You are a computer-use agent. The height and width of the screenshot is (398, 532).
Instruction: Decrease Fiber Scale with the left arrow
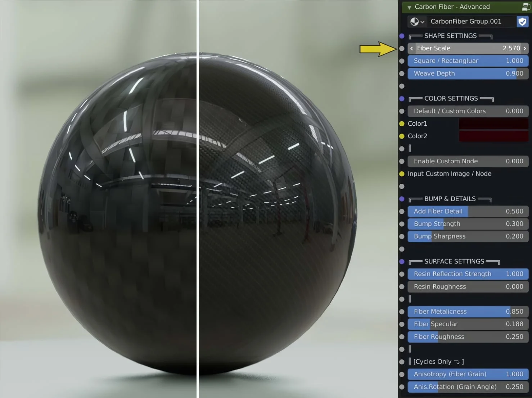(x=411, y=48)
